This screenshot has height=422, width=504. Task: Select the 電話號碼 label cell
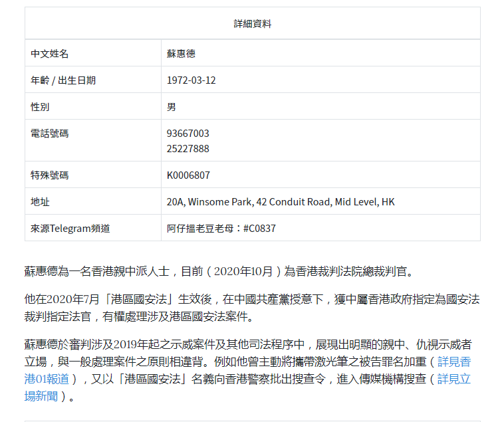click(93, 141)
